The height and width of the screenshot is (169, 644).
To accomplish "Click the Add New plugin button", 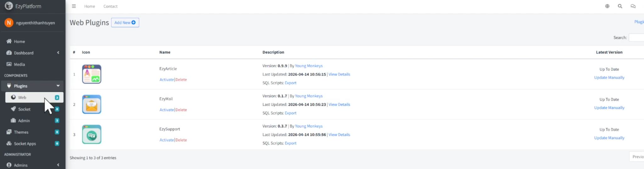I will click(x=125, y=23).
